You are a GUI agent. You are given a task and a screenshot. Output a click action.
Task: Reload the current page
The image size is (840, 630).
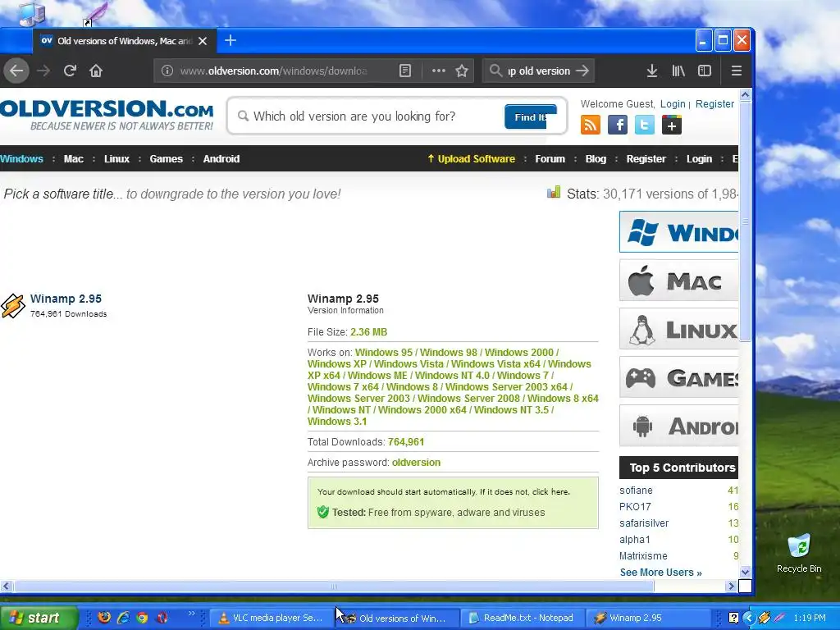pos(70,71)
